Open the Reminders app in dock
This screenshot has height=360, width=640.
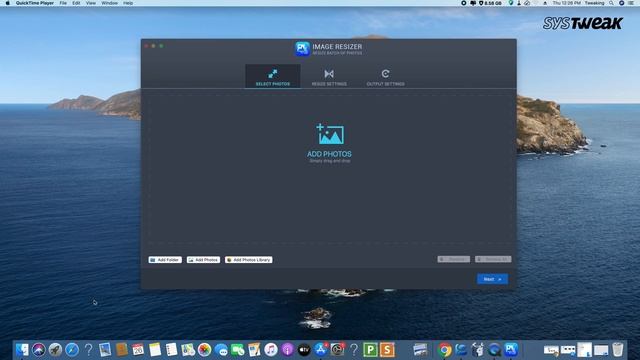pyautogui.click(x=171, y=350)
